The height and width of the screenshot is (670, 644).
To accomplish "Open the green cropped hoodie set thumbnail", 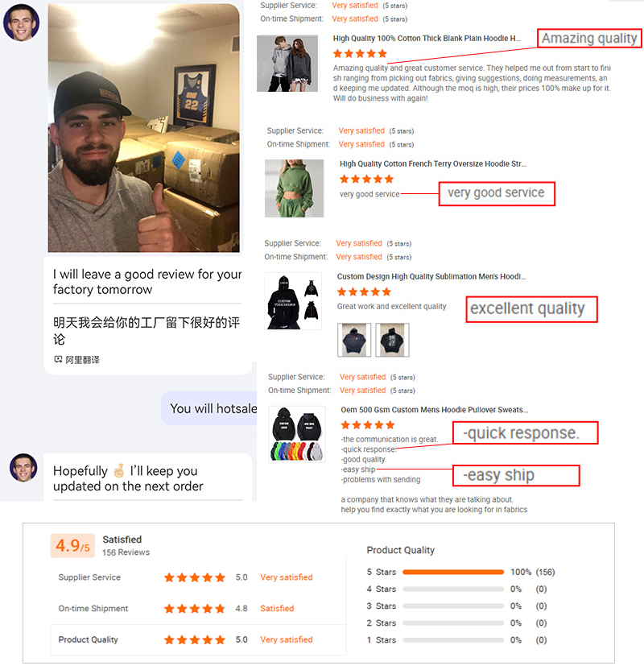I will 295,188.
